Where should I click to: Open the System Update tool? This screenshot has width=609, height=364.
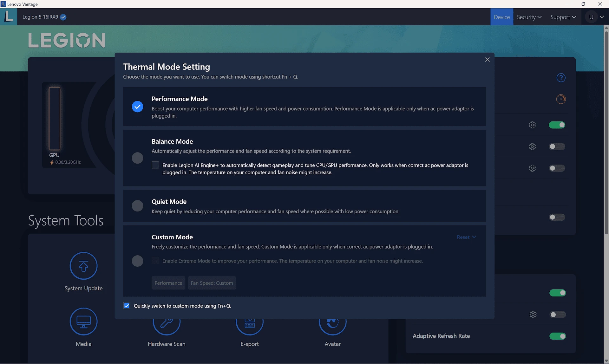point(83,272)
